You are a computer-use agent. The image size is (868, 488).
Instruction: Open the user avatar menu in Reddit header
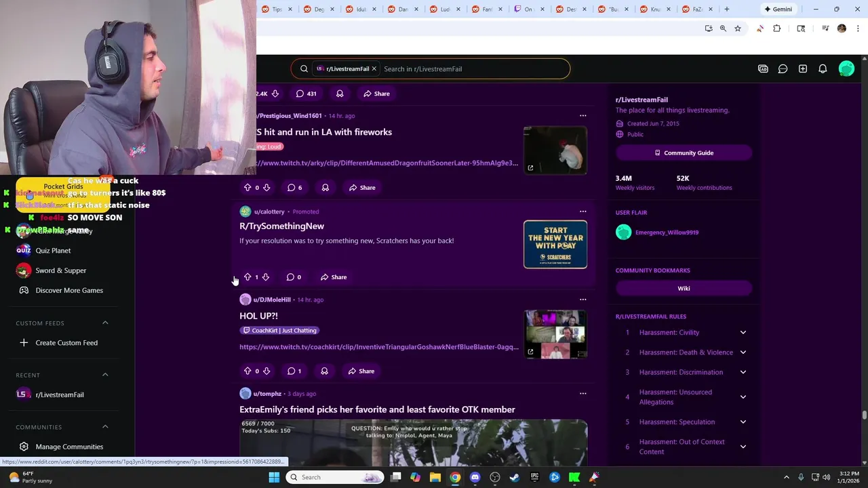[x=846, y=68]
